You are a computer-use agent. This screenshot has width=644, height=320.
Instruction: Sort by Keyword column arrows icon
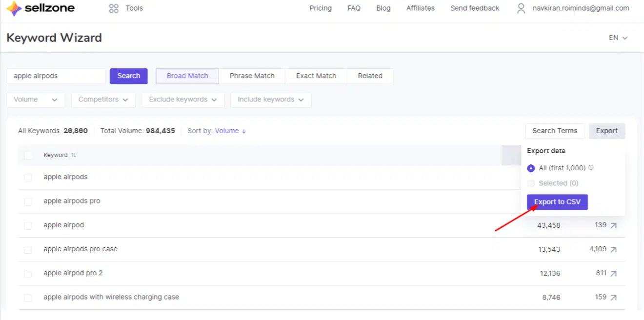click(74, 155)
